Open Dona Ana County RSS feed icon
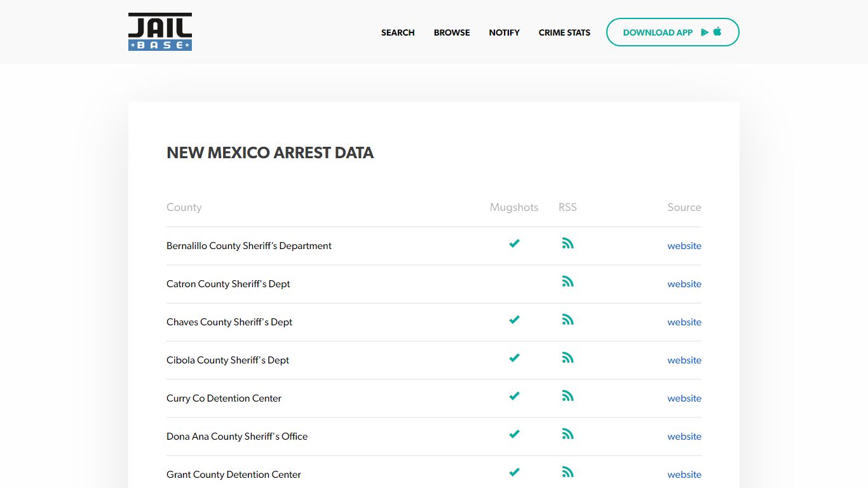The height and width of the screenshot is (488, 868). click(568, 434)
